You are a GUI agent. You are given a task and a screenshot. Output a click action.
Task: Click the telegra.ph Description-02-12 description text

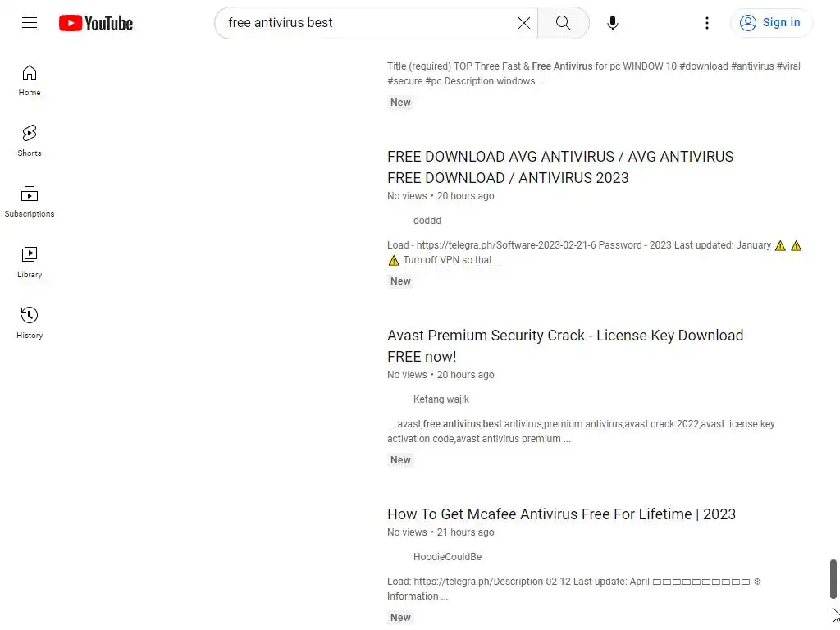tap(574, 589)
